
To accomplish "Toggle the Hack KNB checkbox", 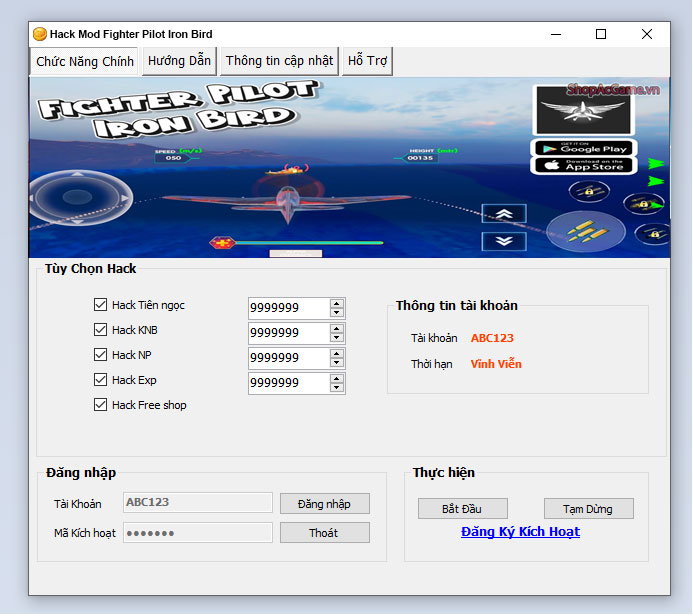I will pyautogui.click(x=100, y=330).
